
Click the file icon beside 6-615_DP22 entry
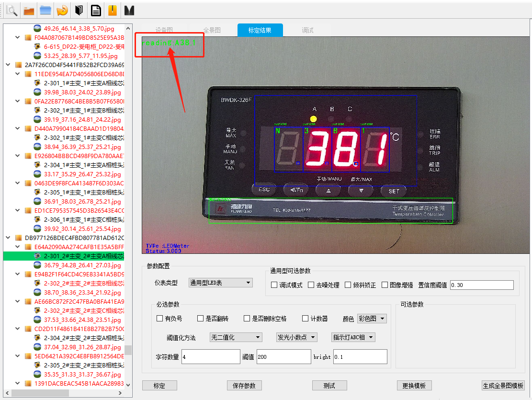tap(37, 46)
